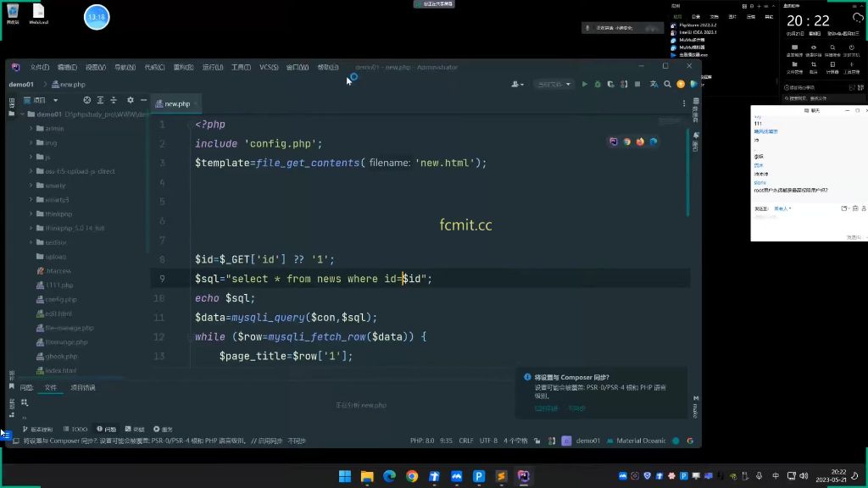Expand the js folder in project tree
Viewport: 868px width, 488px height.
pos(31,157)
